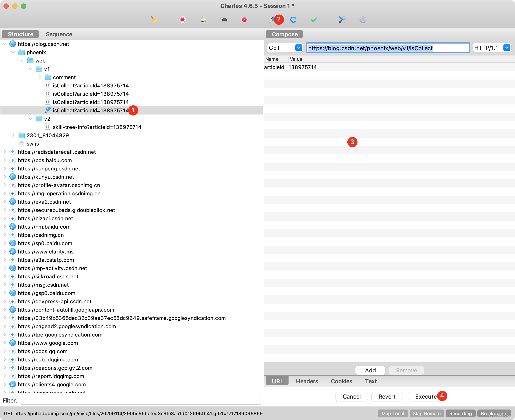Toggle the SSL proxying padlock icon

click(x=203, y=20)
